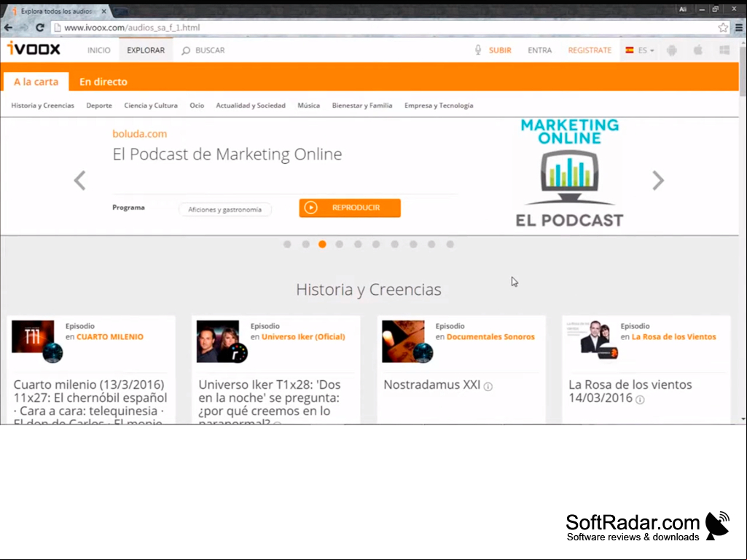This screenshot has width=747, height=560.
Task: Click the Apple app icon
Action: [x=698, y=50]
